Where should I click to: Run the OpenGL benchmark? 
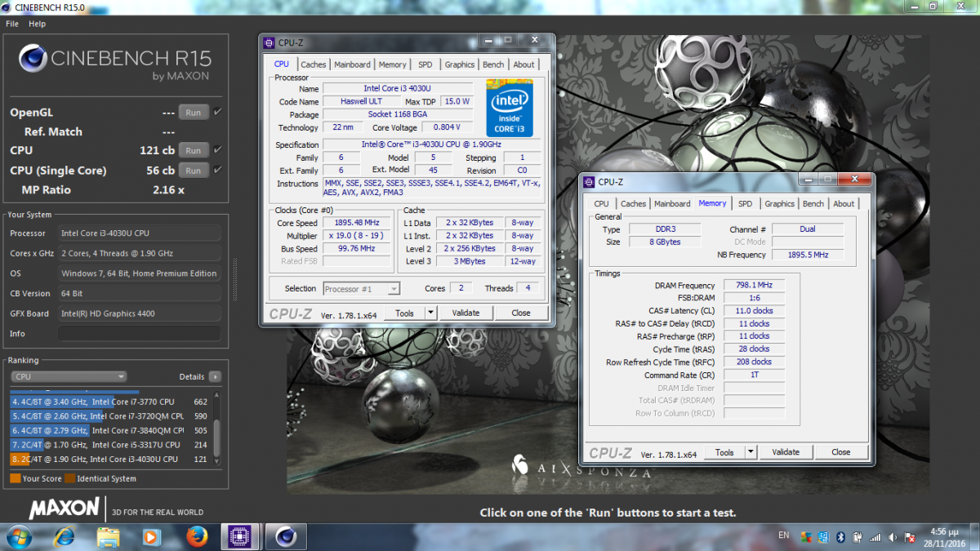(193, 113)
